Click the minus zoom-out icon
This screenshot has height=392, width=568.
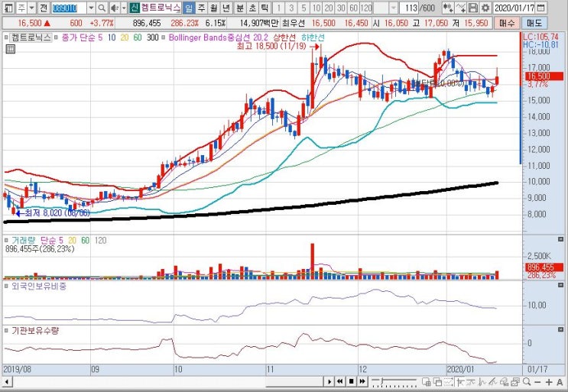537,382
